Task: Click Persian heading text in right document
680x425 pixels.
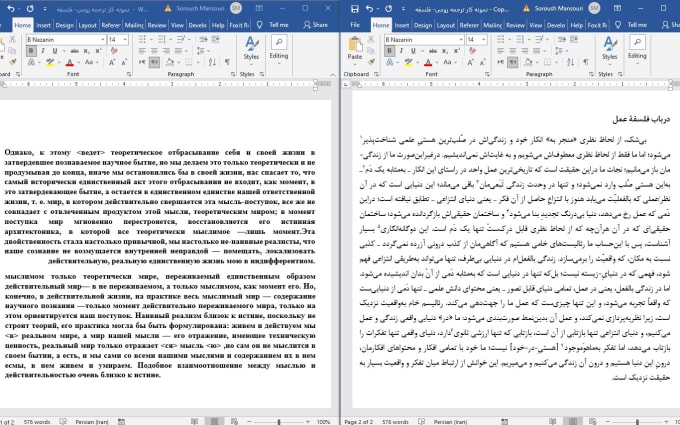Action: pos(641,119)
